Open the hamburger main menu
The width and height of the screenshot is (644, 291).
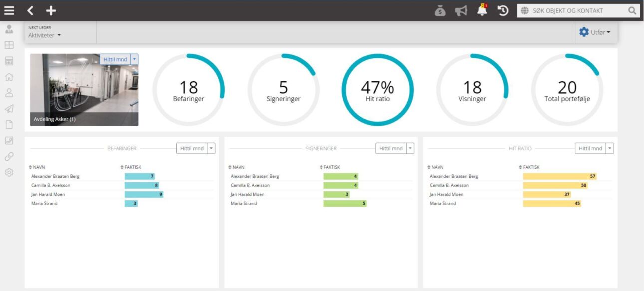pos(9,10)
